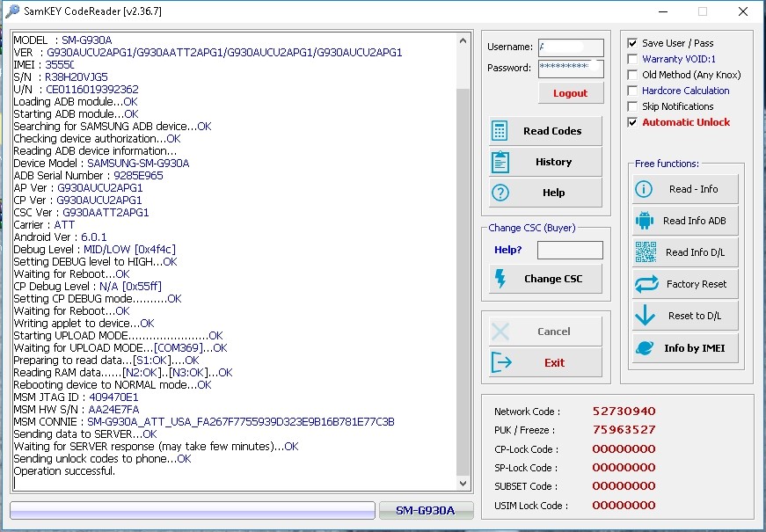Click the Read Codes calculator icon

(500, 131)
